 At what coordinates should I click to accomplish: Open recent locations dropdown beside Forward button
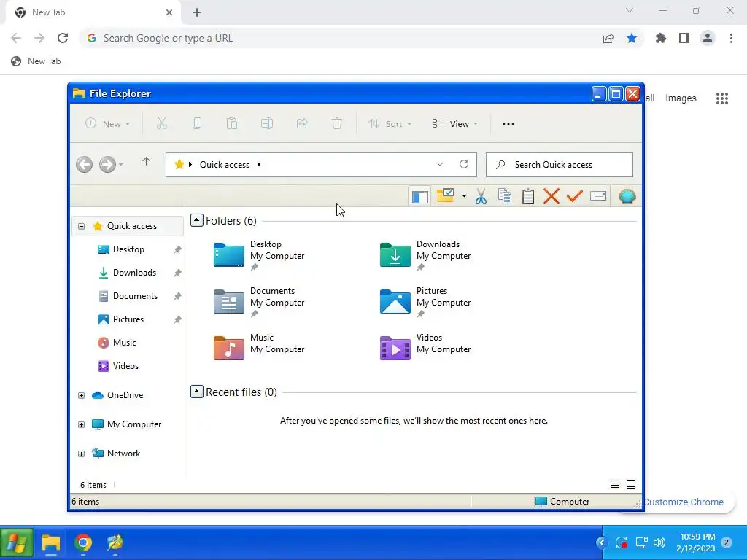click(x=121, y=165)
